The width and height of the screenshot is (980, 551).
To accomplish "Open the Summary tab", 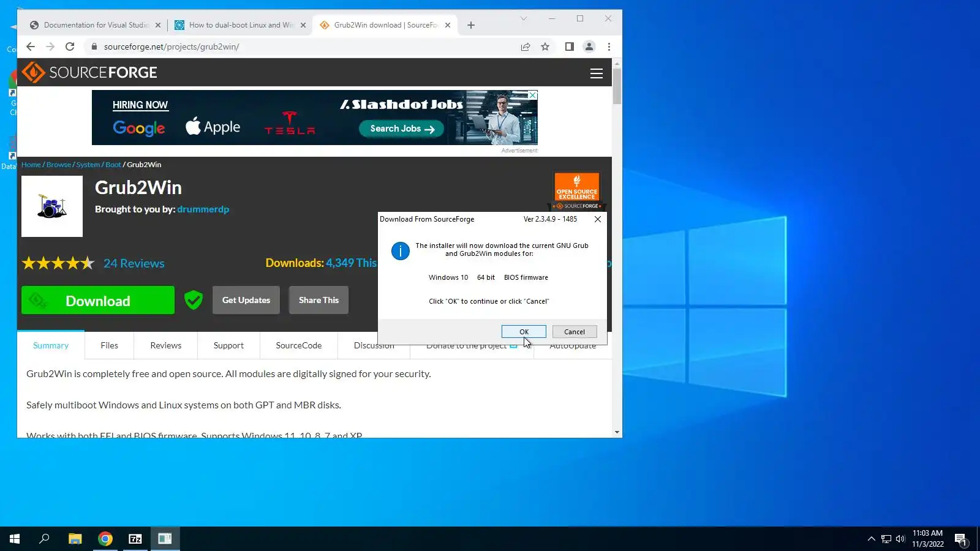I will [51, 345].
